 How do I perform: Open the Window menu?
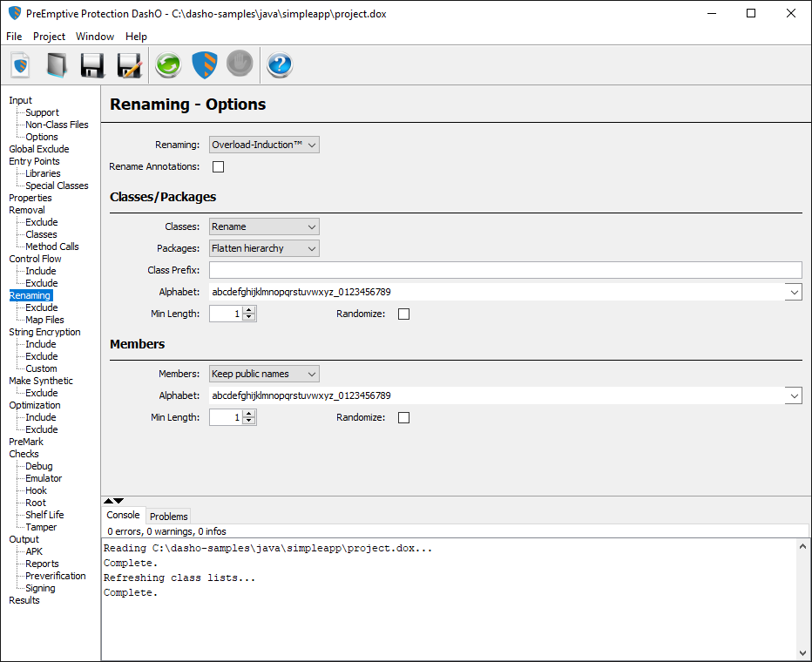95,37
